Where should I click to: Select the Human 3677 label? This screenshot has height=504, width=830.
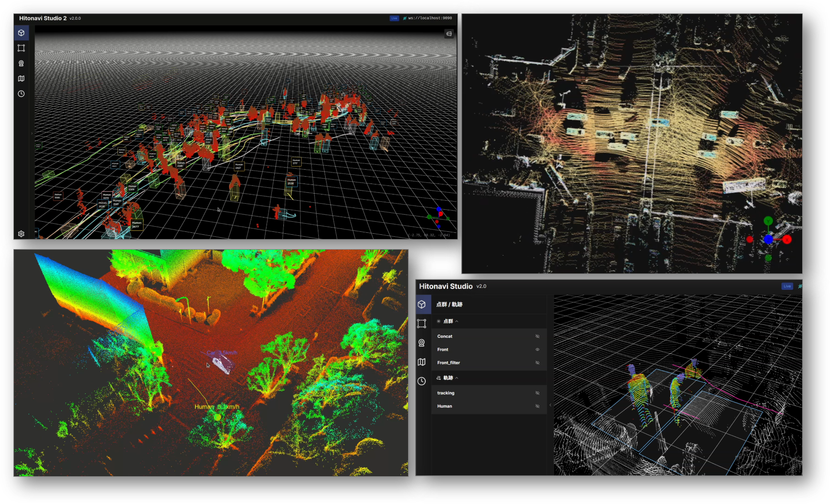coord(137,224)
